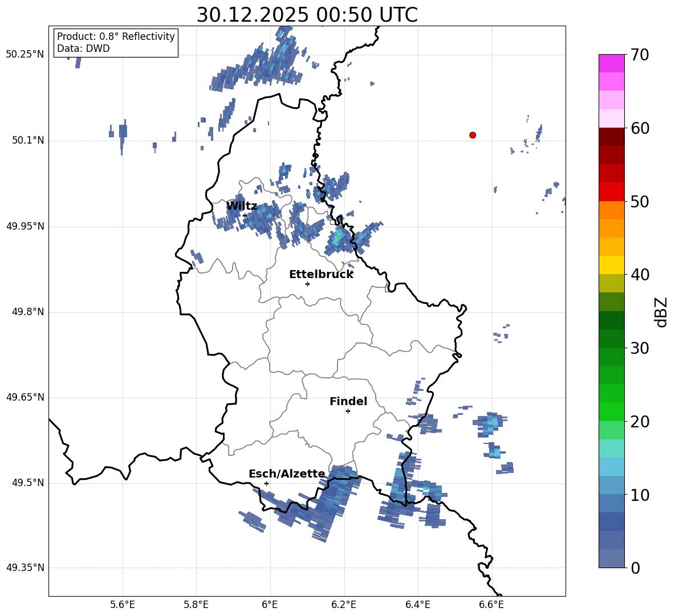
Task: Click the Wiltz city label
Action: (242, 206)
